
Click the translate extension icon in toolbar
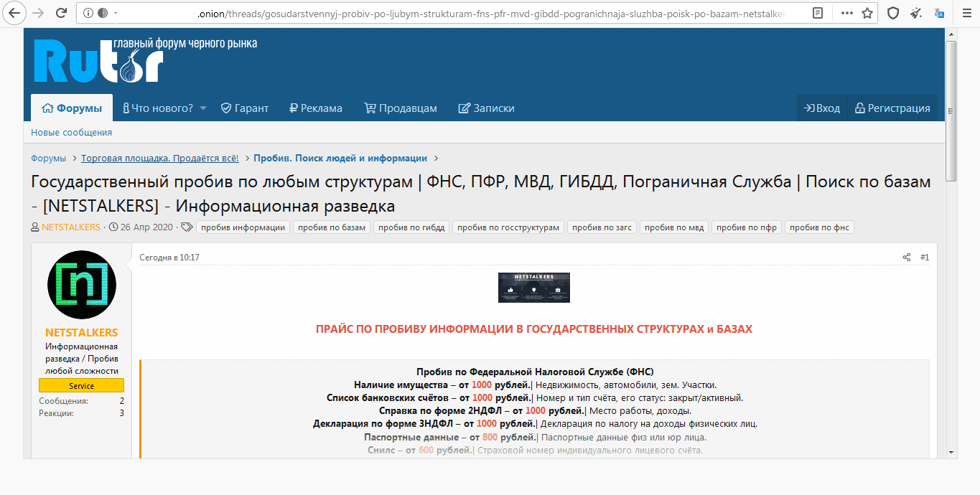coord(940,13)
